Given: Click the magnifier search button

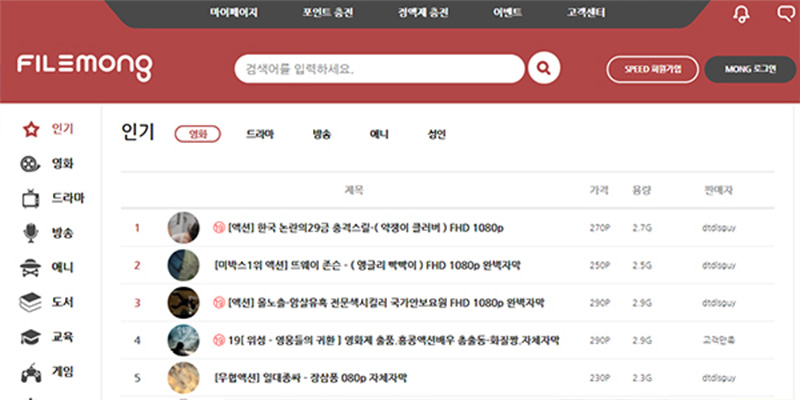Looking at the screenshot, I should (x=543, y=69).
